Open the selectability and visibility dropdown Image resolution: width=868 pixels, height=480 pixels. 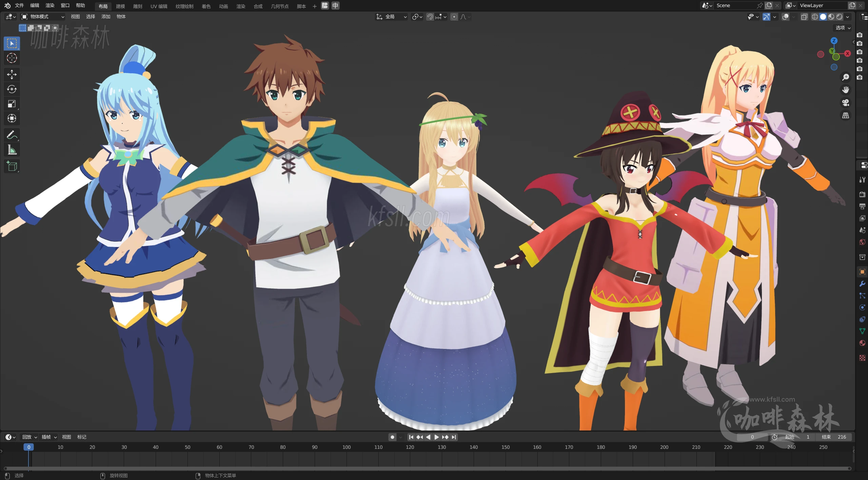coord(753,17)
